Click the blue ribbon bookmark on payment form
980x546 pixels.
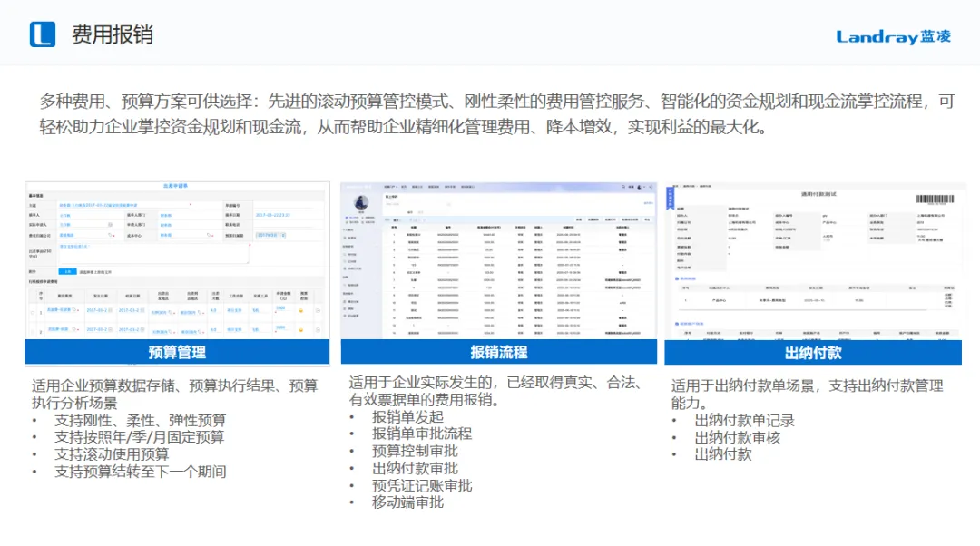click(x=671, y=198)
